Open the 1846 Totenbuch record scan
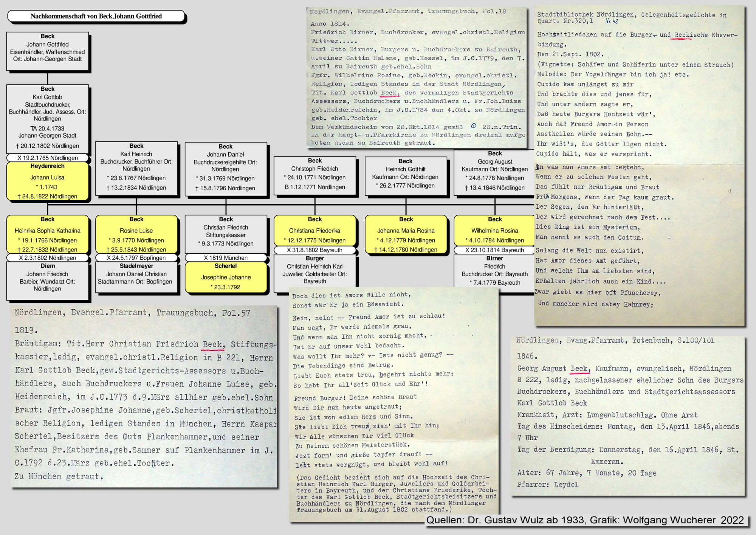This screenshot has height=535, width=756. coord(627,416)
